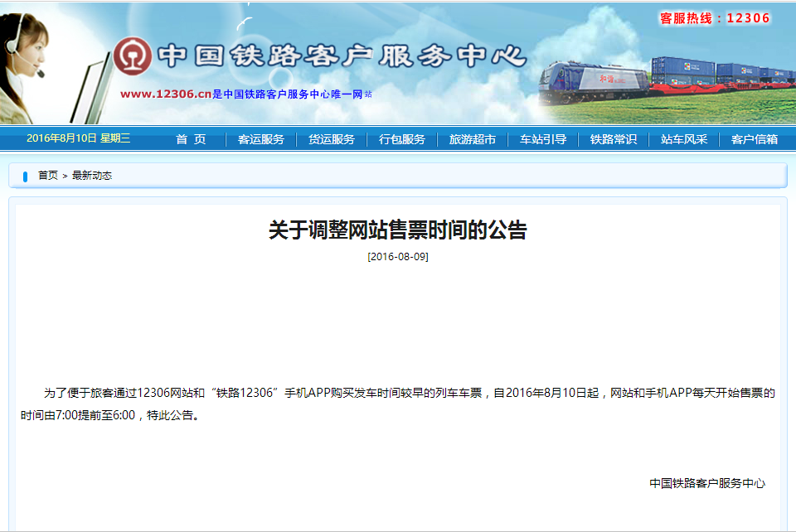Open the 货运服务 menu item
Screen dimensions: 796x532
[x=332, y=139]
